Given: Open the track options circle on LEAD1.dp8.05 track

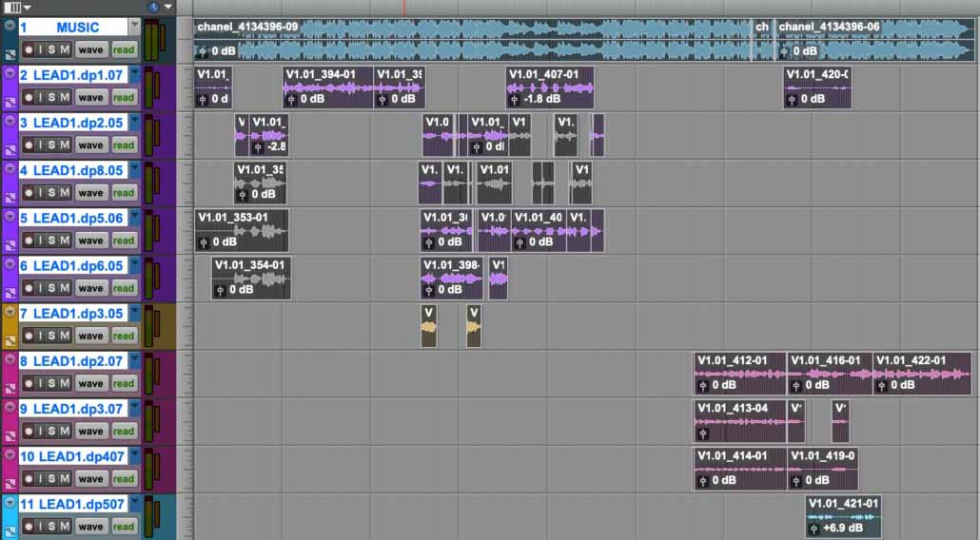Looking at the screenshot, I should point(10,169).
